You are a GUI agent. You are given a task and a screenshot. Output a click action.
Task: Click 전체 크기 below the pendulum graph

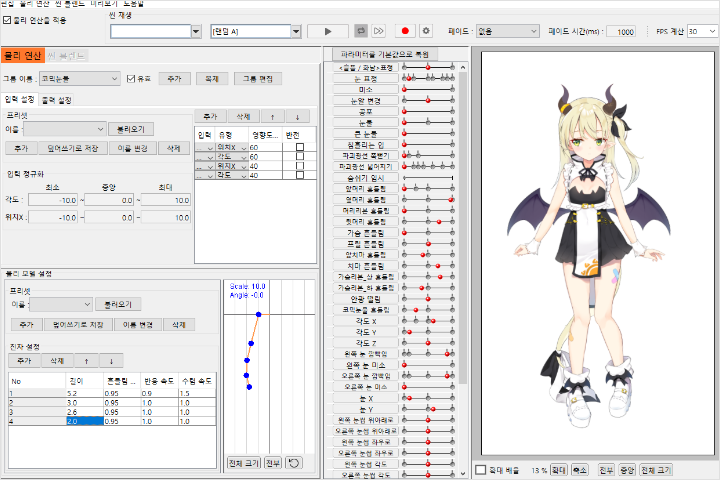[244, 463]
